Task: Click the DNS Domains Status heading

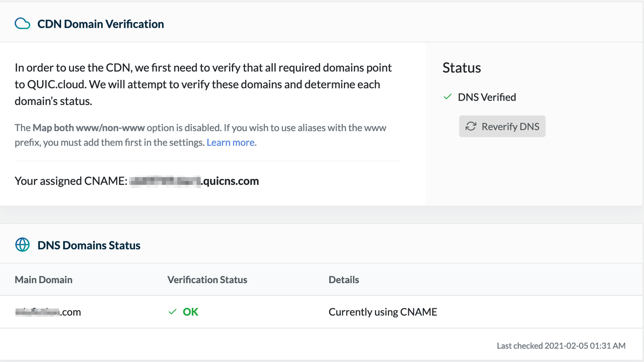Action: click(x=89, y=245)
